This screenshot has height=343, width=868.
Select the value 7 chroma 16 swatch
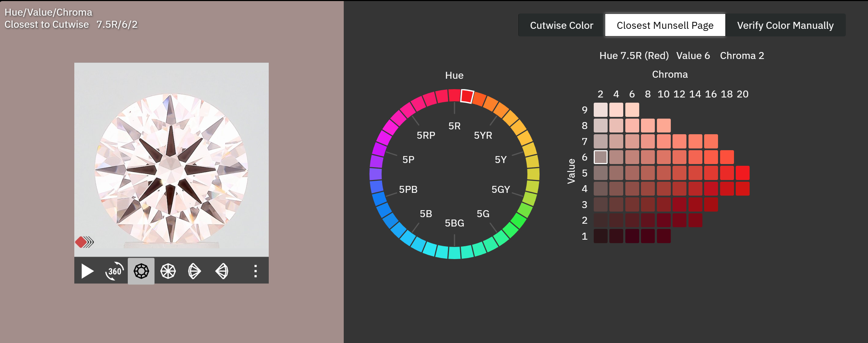point(711,142)
